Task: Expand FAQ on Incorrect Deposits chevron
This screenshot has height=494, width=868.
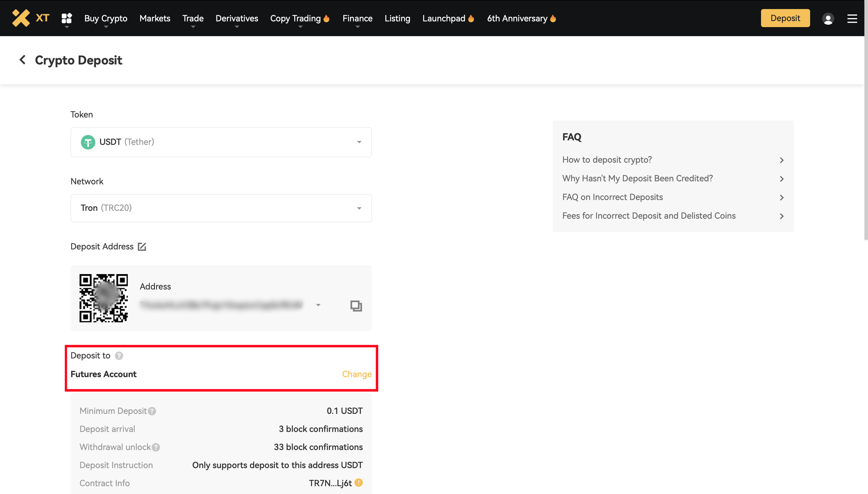Action: click(x=782, y=197)
